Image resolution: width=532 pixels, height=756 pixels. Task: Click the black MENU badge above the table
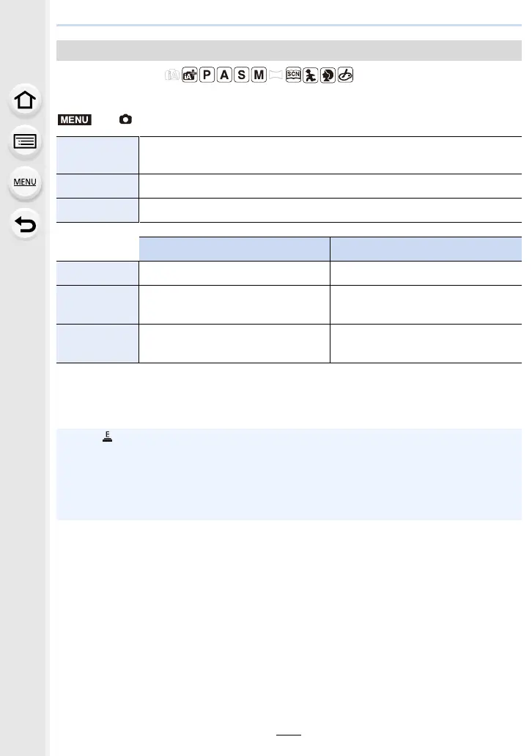74,119
